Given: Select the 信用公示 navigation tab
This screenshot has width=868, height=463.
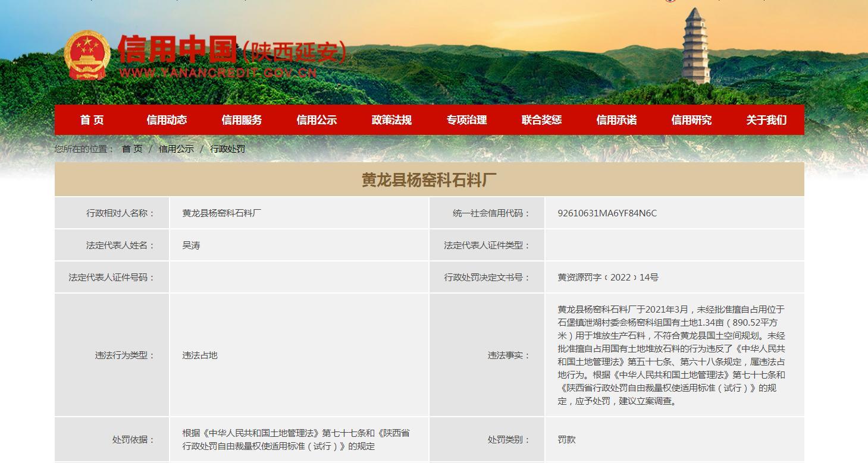Looking at the screenshot, I should pos(317,120).
